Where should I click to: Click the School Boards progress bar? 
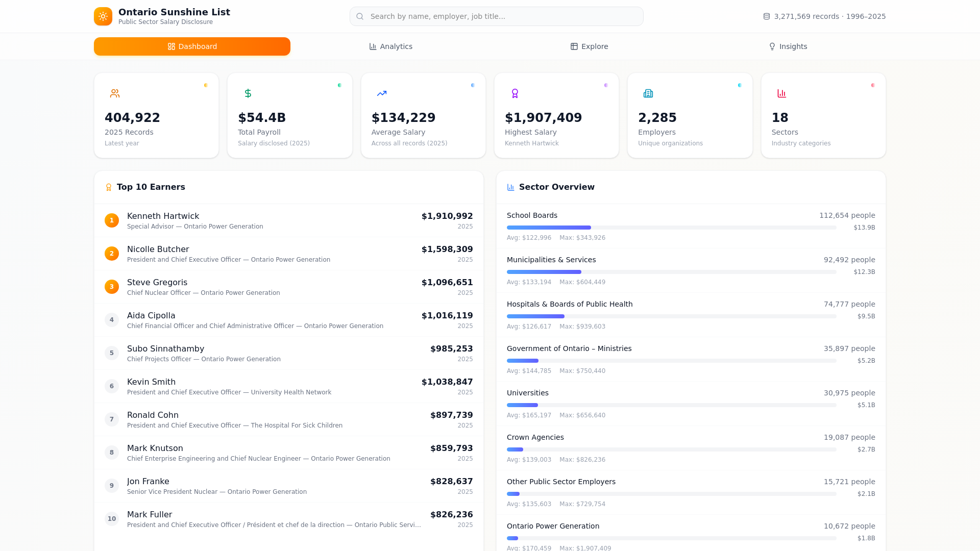[671, 228]
